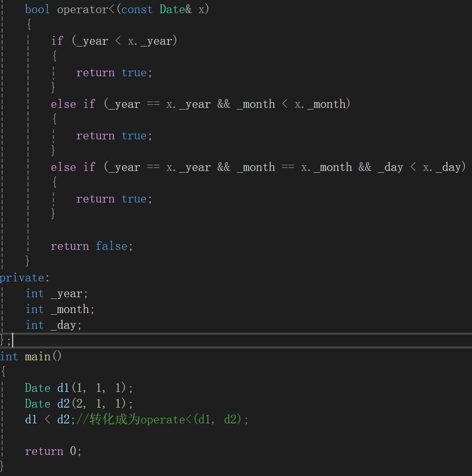The width and height of the screenshot is (472, 476).
Task: Click the green comment '//转化成为operate<(d1, d2);'
Action: tap(162, 419)
